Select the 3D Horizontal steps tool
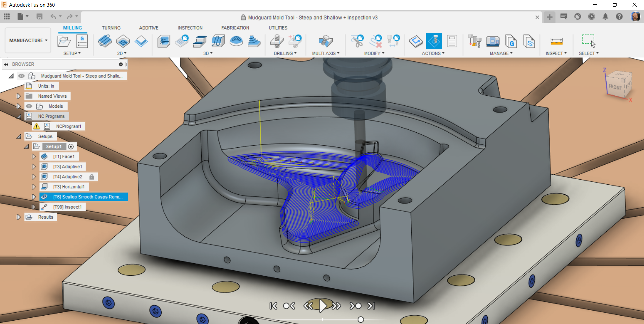 coord(200,42)
